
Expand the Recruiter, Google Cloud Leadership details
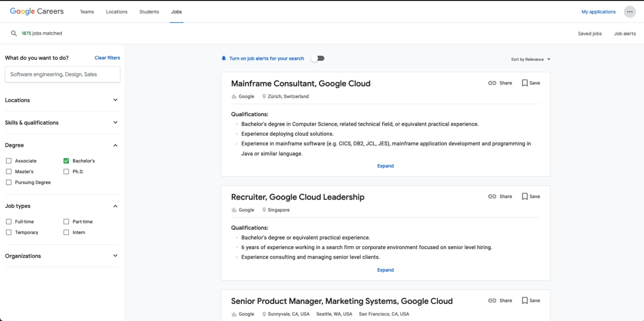point(385,270)
